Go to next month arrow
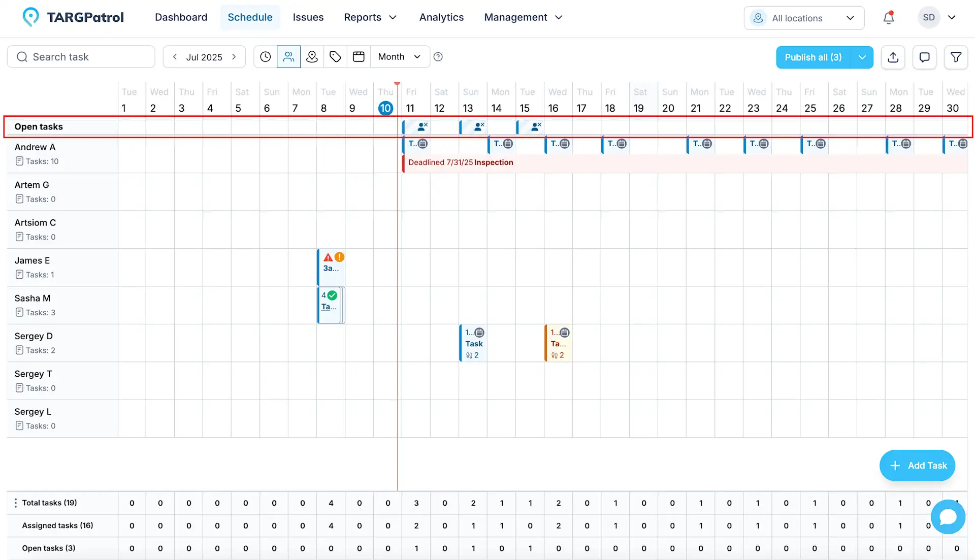 234,57
